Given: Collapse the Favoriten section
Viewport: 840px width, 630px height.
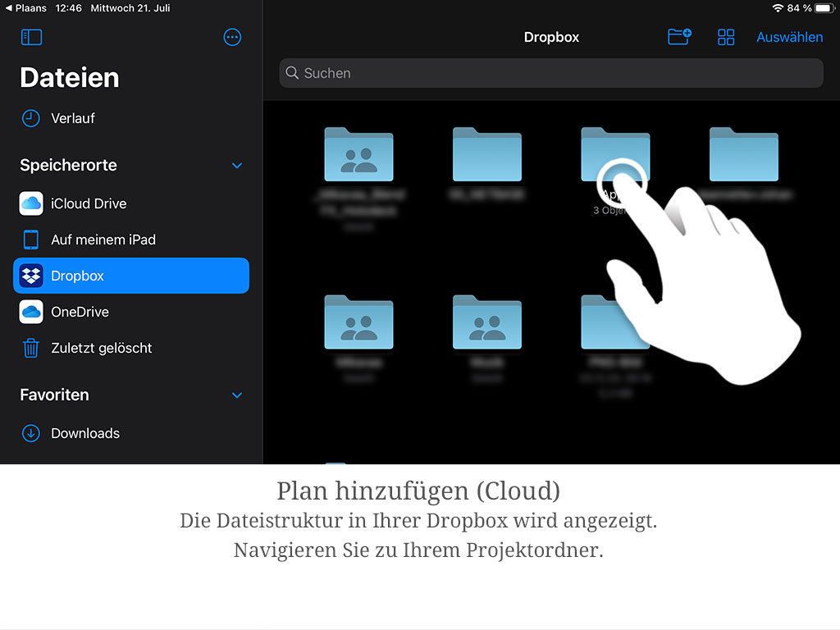Looking at the screenshot, I should [x=237, y=395].
